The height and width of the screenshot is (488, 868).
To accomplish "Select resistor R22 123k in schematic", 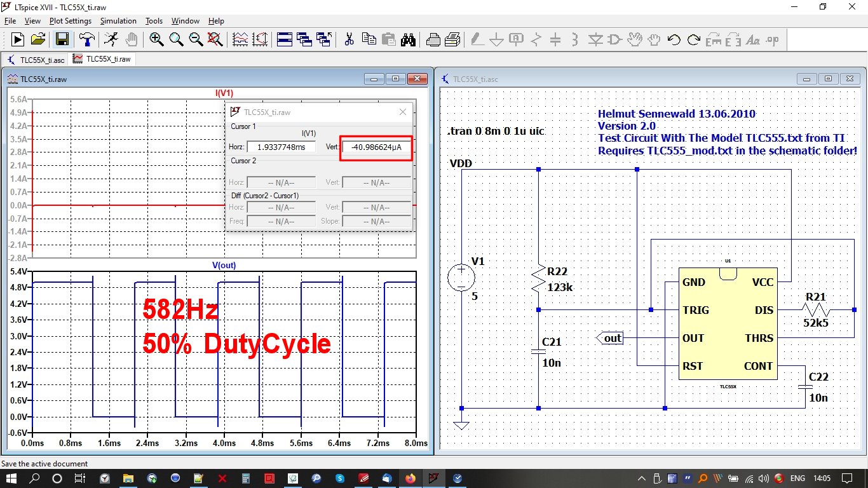I will [538, 278].
